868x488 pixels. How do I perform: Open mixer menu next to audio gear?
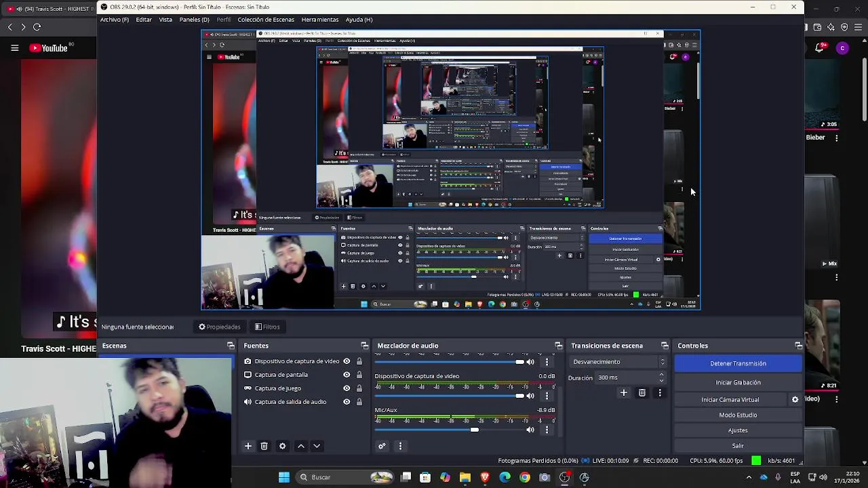click(x=400, y=446)
